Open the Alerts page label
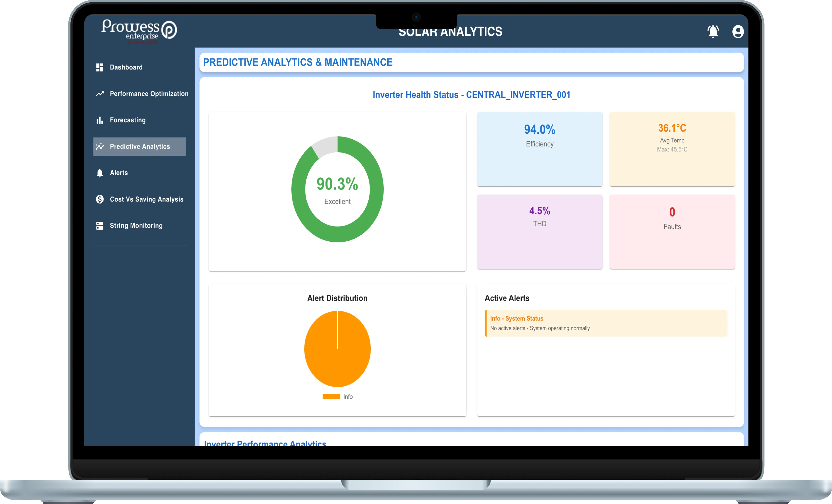This screenshot has height=504, width=832. pyautogui.click(x=119, y=173)
